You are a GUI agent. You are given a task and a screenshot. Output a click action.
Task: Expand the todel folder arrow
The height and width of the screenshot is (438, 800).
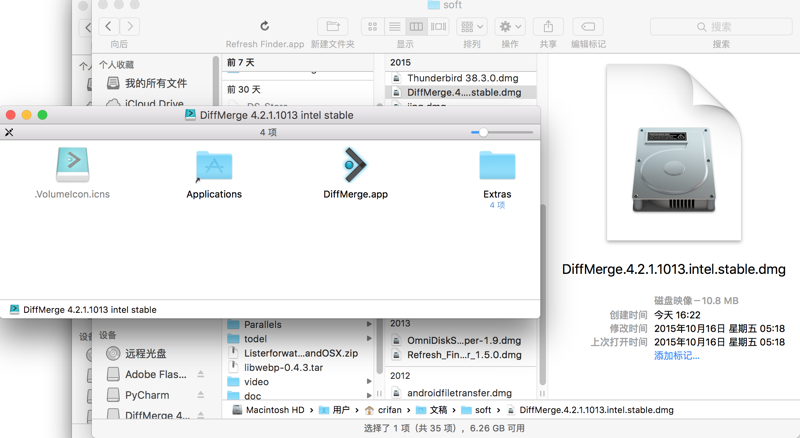point(368,338)
